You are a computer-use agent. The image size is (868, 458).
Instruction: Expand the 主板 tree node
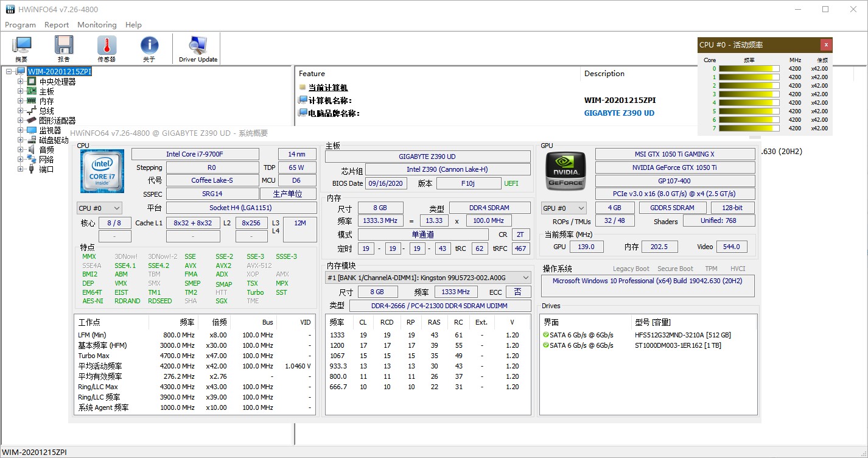click(20, 91)
